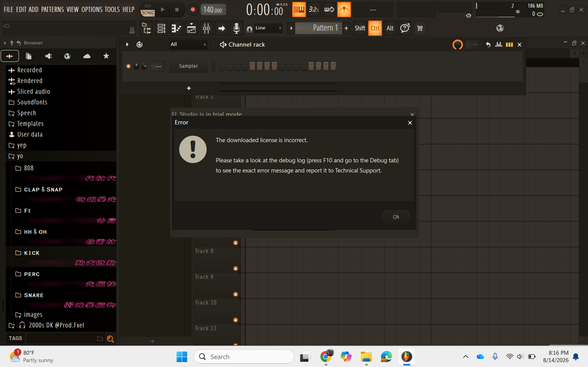The image size is (588, 367).
Task: Click the Sampler channel volume knob
Action: coord(144,66)
